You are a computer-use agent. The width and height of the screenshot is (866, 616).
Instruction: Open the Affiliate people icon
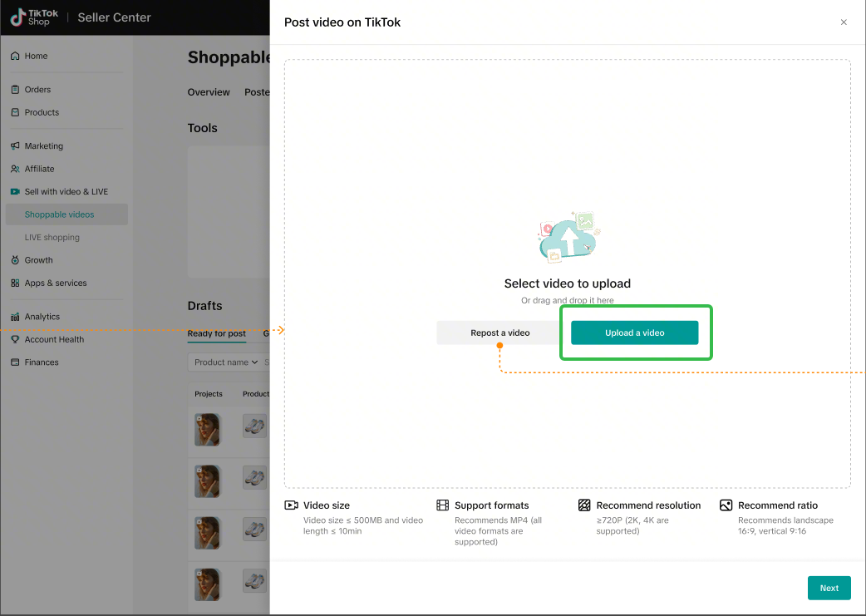pyautogui.click(x=15, y=169)
